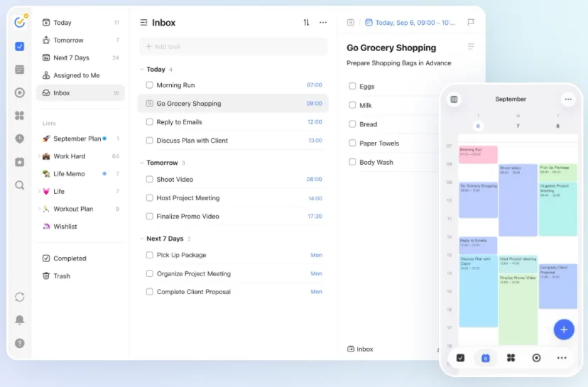Click the Sync arrows icon in left rail
The height and width of the screenshot is (387, 588).
19,297
